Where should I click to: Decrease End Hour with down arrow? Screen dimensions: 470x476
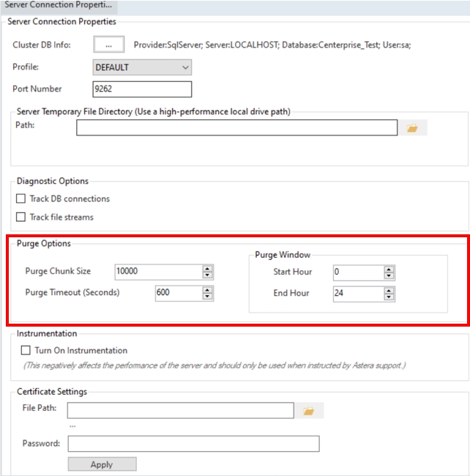[x=389, y=297]
